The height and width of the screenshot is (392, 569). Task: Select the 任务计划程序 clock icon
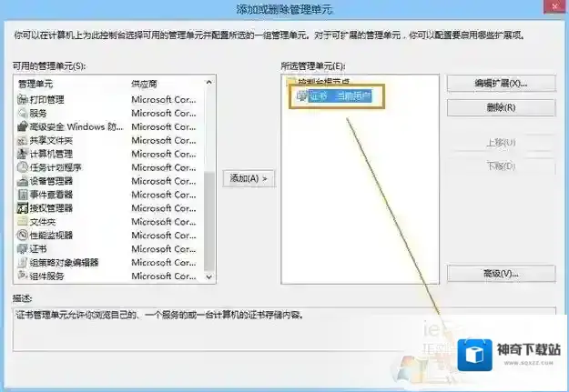coord(23,167)
